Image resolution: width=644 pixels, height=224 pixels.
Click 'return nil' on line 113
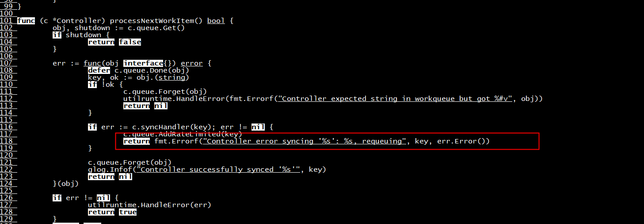145,106
